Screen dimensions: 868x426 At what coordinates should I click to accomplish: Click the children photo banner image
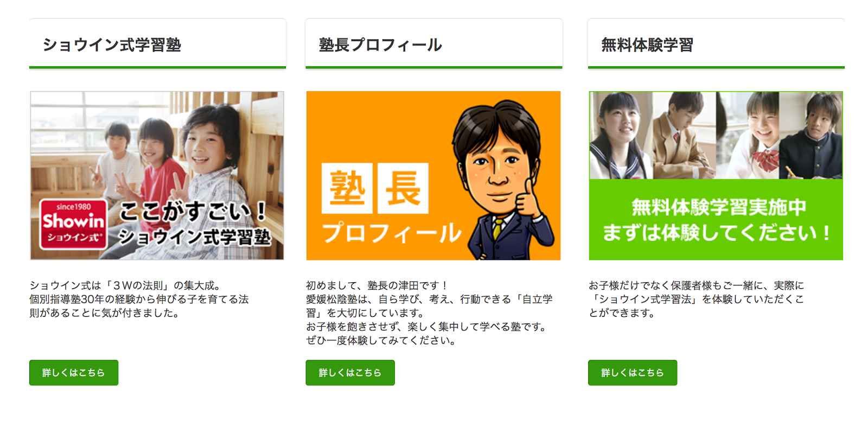[157, 175]
